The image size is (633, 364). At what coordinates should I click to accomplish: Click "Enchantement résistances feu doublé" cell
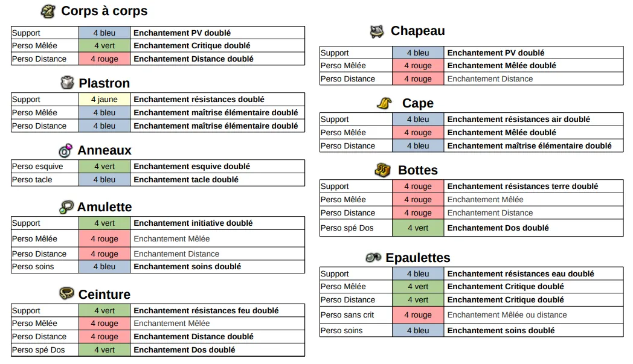tap(206, 311)
